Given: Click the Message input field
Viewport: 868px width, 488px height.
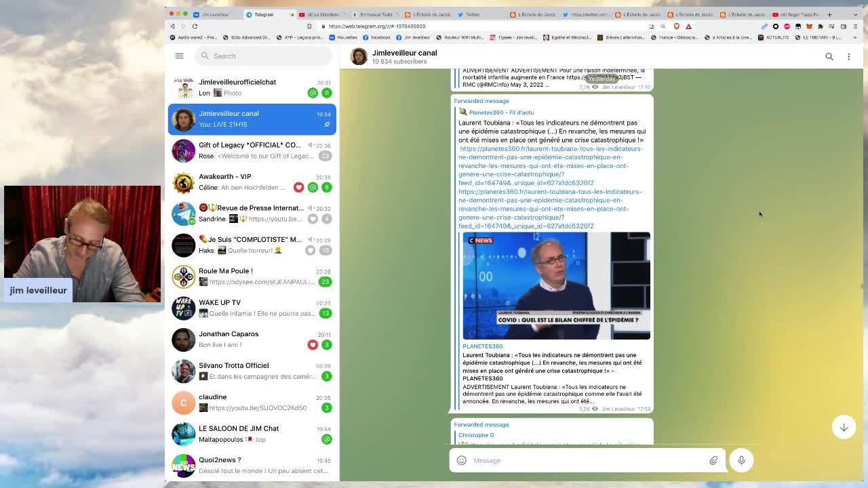Looking at the screenshot, I should 588,460.
